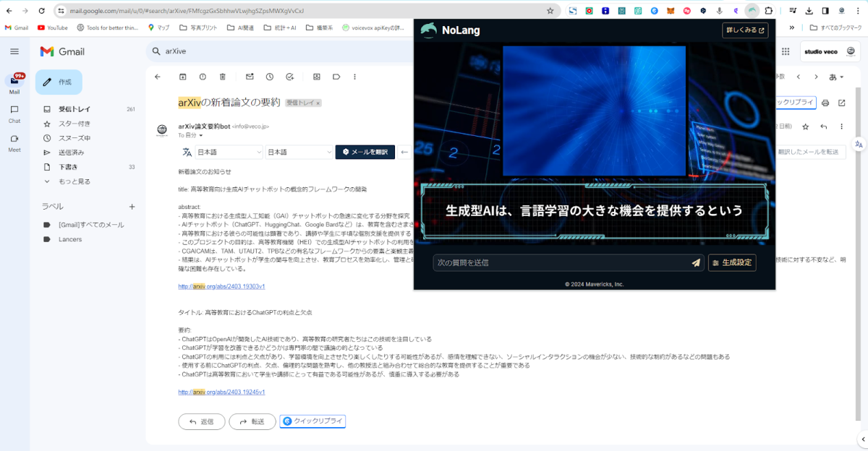Star this email message

coord(805,126)
